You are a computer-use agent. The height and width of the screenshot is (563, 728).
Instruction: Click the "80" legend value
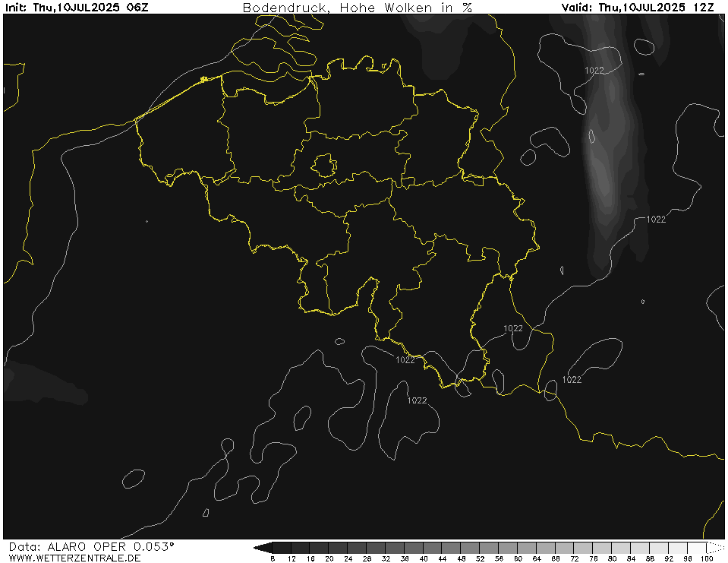click(x=613, y=558)
